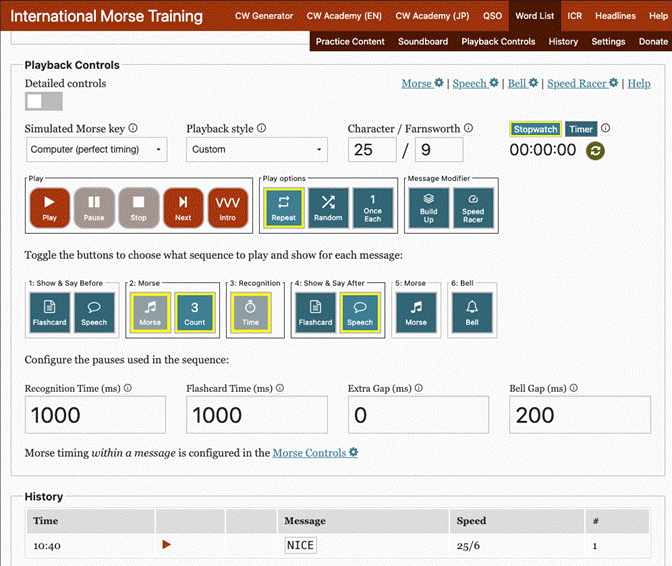The height and width of the screenshot is (566, 672).
Task: Jump to Soundboard section
Action: [x=423, y=42]
